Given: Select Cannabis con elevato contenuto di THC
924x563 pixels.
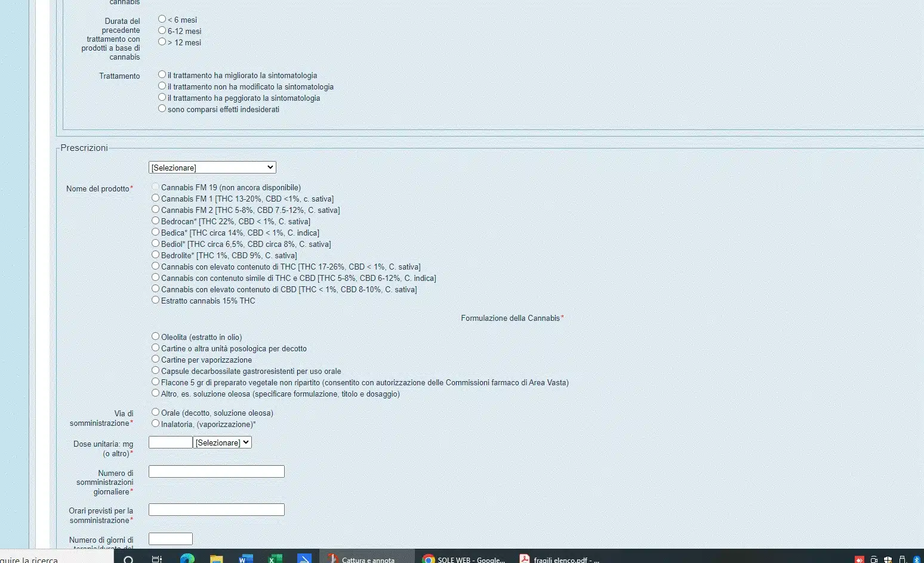Looking at the screenshot, I should point(155,266).
